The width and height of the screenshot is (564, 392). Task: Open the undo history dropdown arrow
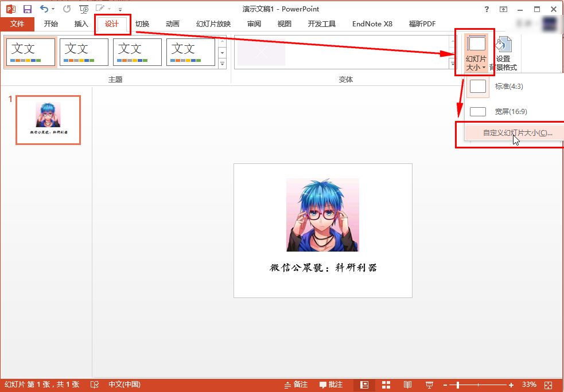(x=53, y=9)
